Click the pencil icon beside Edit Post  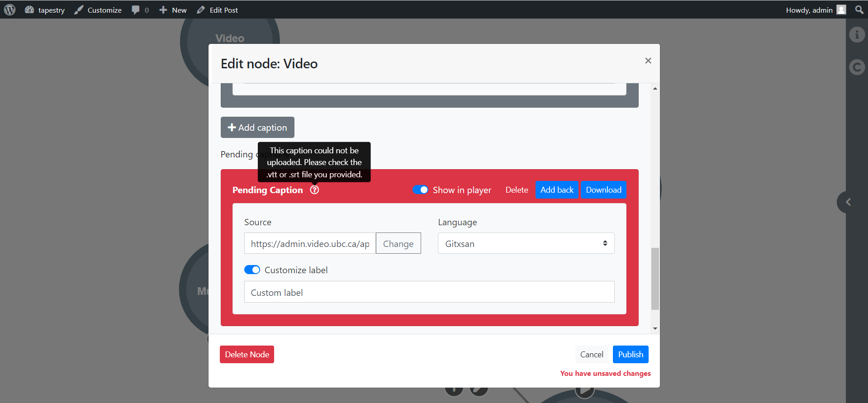click(x=201, y=10)
